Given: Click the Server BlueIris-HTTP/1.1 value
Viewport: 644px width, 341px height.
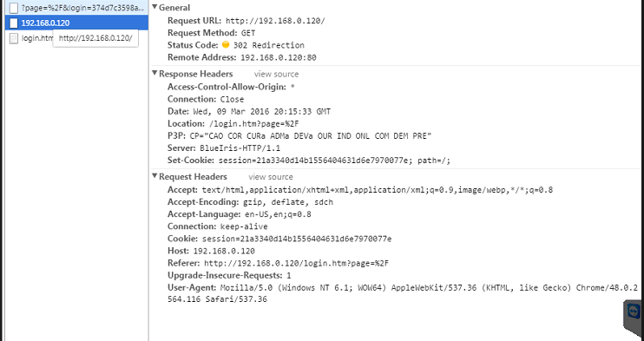Looking at the screenshot, I should 240,148.
